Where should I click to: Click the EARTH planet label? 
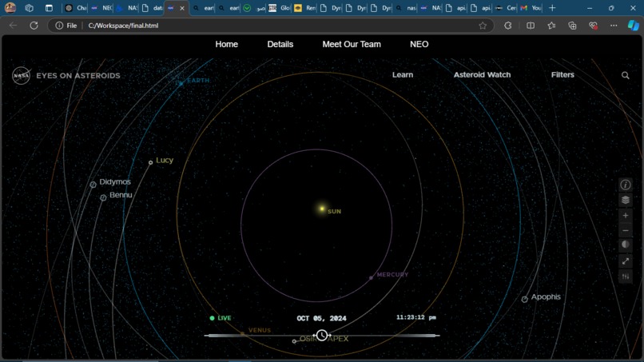pyautogui.click(x=198, y=81)
